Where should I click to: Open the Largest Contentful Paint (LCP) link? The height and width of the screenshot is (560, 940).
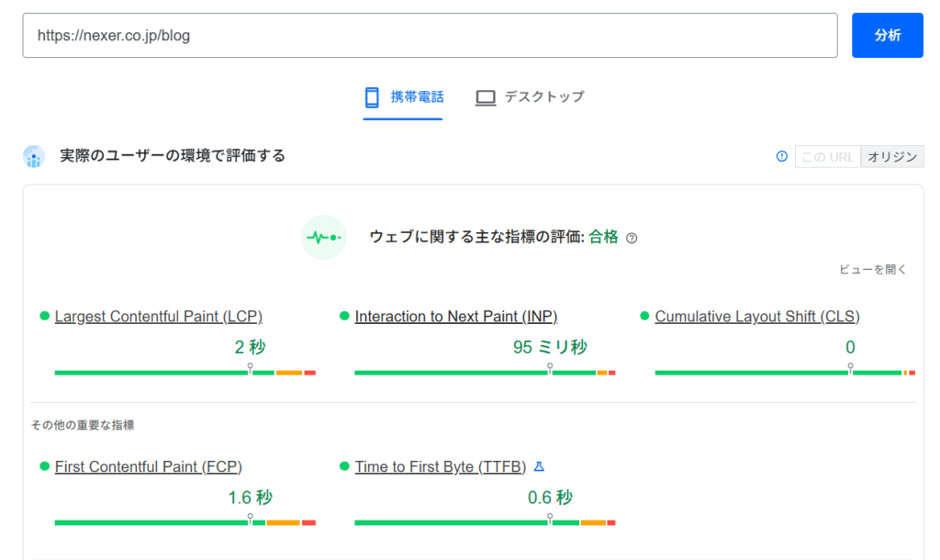tap(158, 316)
